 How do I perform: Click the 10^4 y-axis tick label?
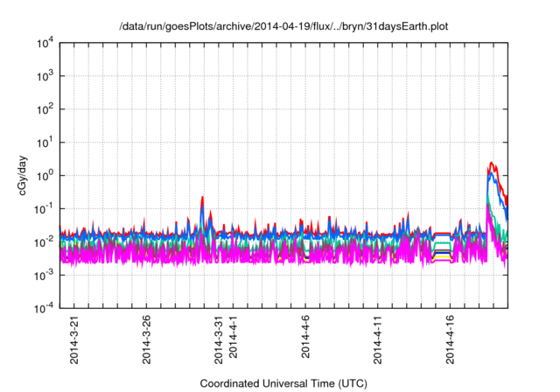tap(45, 43)
